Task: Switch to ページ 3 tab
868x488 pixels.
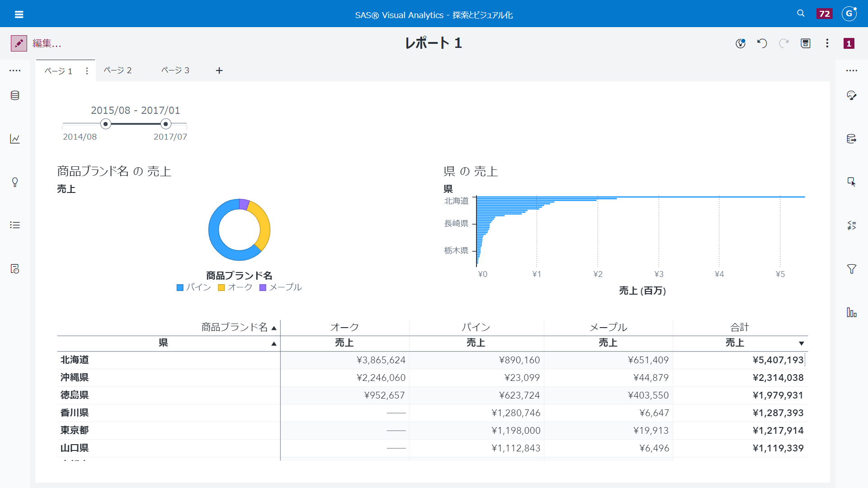Action: [x=175, y=70]
